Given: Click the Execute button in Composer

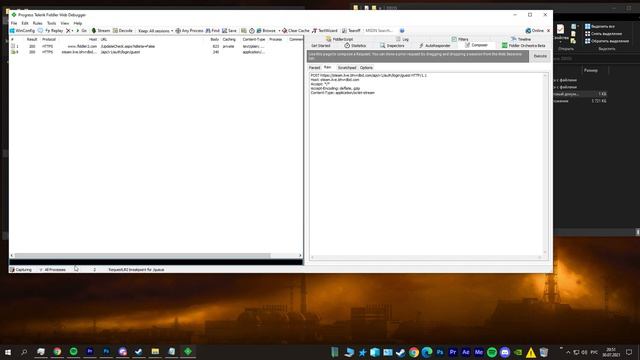Looking at the screenshot, I should [540, 56].
